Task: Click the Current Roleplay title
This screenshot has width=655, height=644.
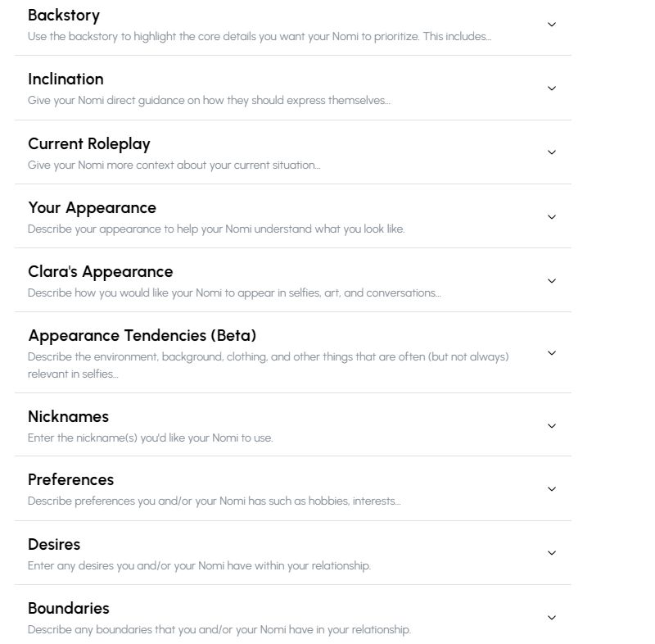Action: click(x=89, y=143)
